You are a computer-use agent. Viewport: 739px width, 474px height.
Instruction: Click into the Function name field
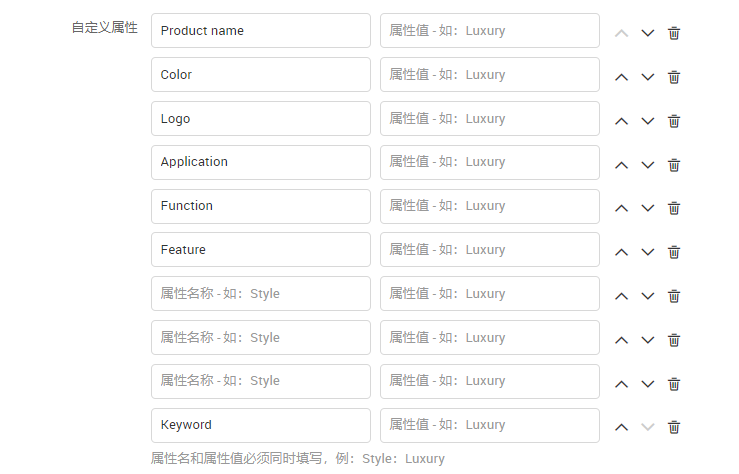tap(261, 206)
